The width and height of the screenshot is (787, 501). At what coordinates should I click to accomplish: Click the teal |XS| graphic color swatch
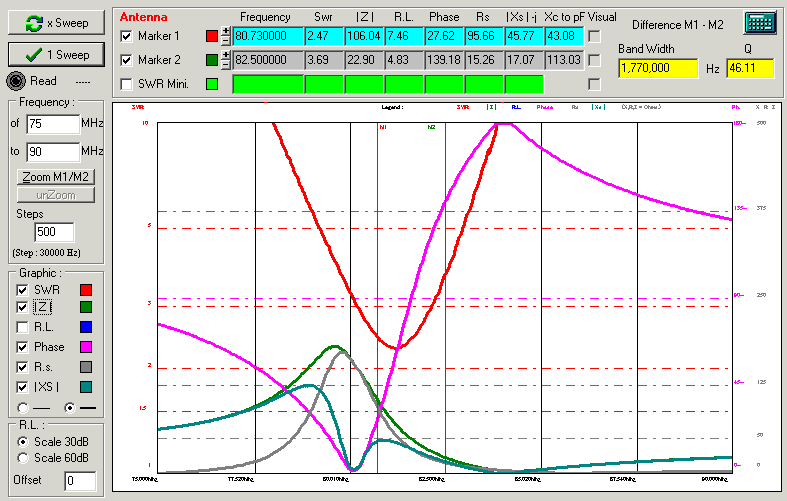pyautogui.click(x=85, y=386)
